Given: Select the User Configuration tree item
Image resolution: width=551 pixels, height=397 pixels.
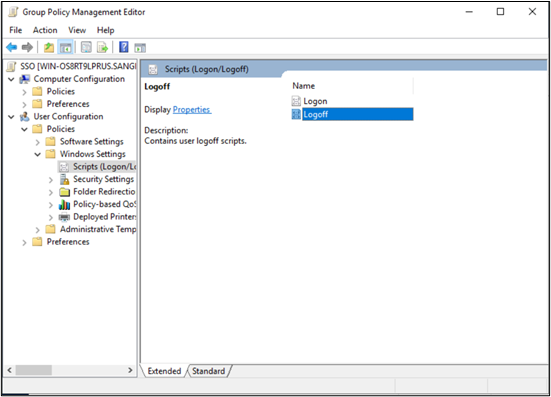Looking at the screenshot, I should (68, 116).
